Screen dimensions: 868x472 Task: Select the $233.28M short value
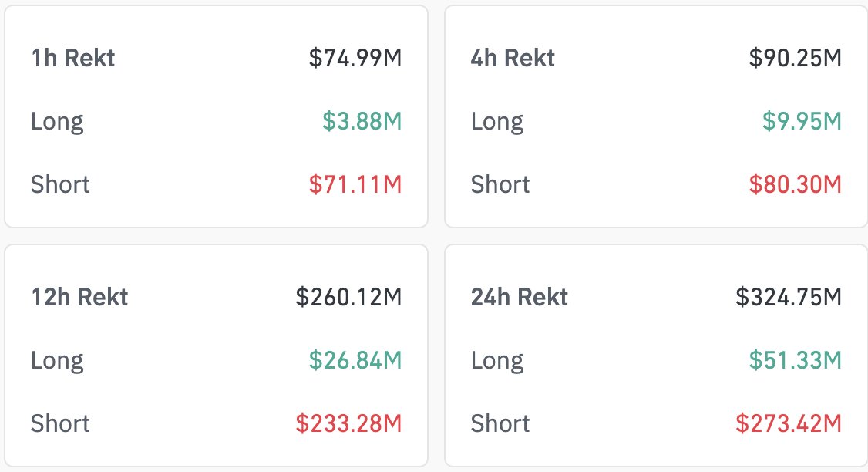click(348, 423)
